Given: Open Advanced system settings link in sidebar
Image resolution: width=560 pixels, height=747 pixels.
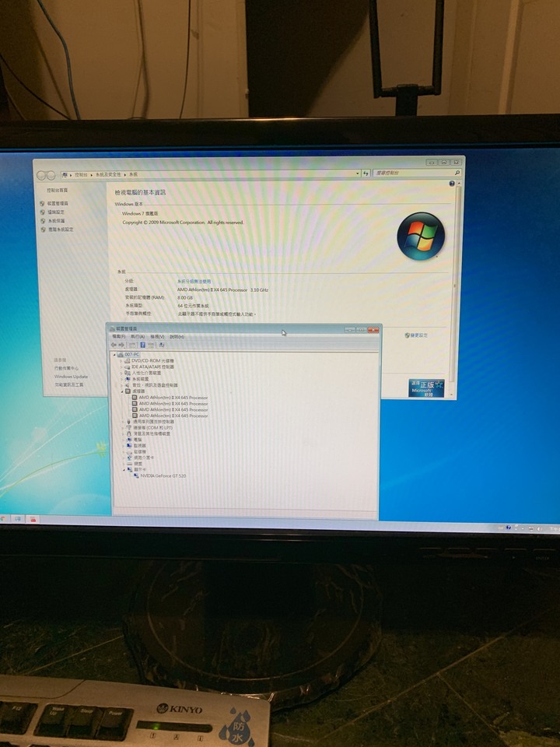Looking at the screenshot, I should coord(61,230).
